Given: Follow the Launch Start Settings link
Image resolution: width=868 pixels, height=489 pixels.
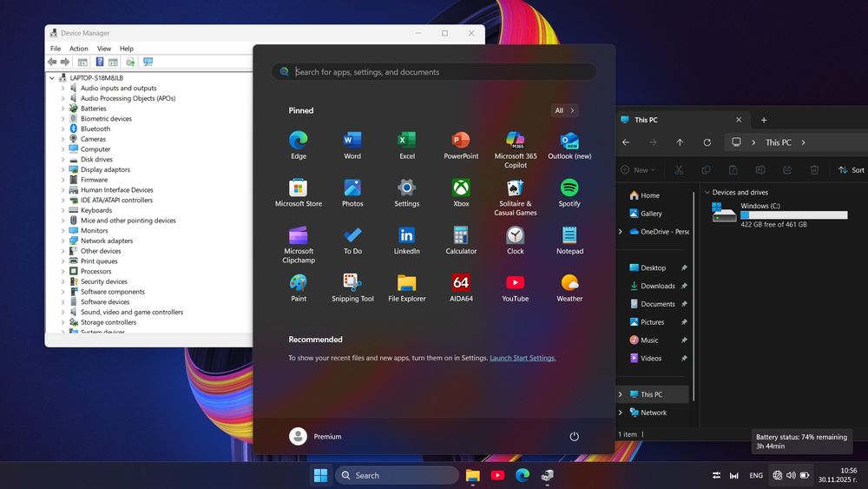Looking at the screenshot, I should click(523, 358).
